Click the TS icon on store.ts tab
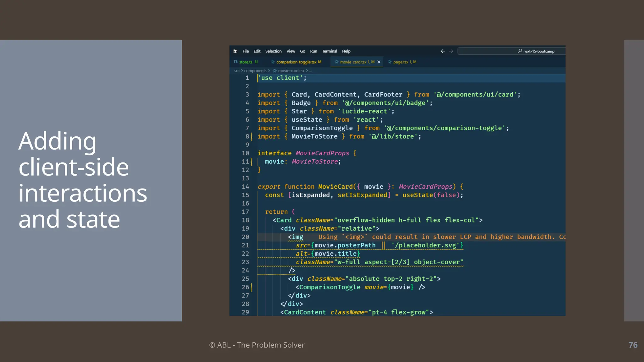 point(236,62)
